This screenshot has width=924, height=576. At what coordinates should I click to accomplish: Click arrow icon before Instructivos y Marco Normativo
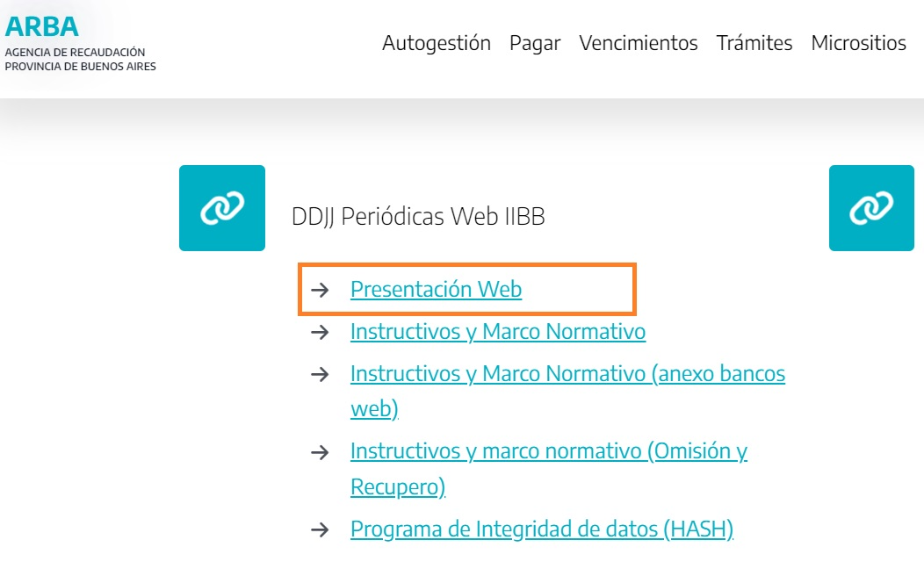(320, 332)
